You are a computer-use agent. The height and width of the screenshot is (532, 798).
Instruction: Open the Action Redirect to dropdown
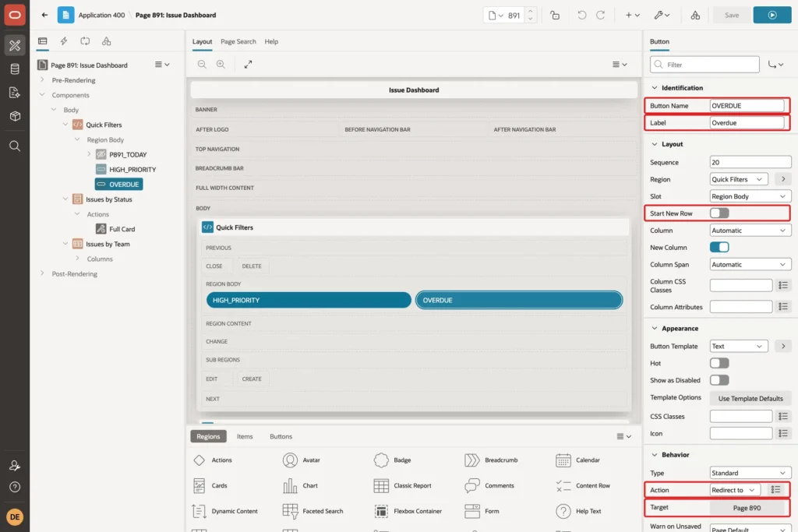point(735,490)
